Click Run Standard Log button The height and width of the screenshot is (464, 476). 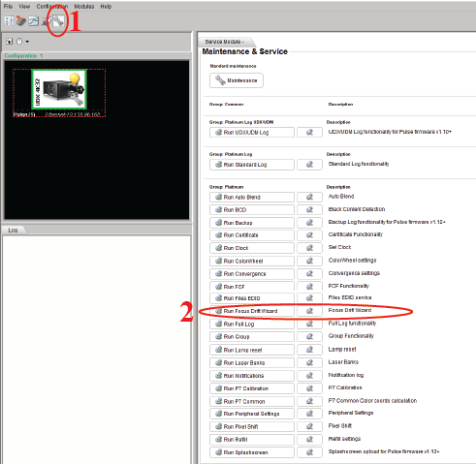pos(252,165)
